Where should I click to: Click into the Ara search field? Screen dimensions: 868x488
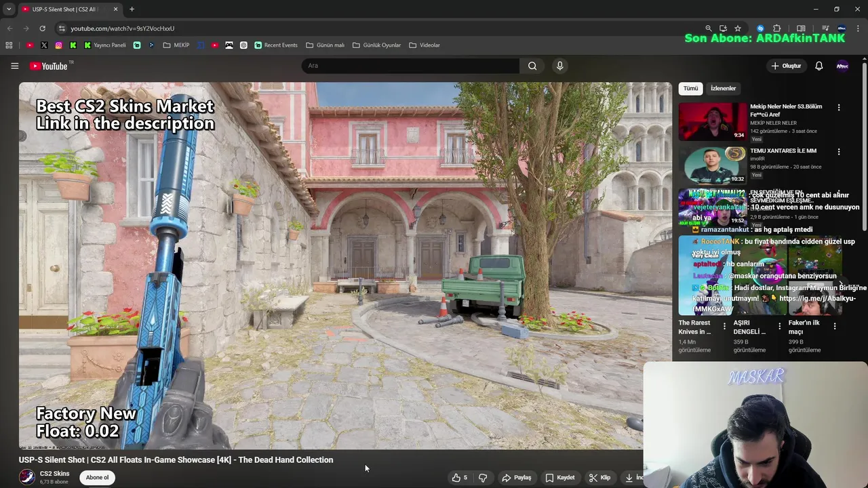(410, 66)
